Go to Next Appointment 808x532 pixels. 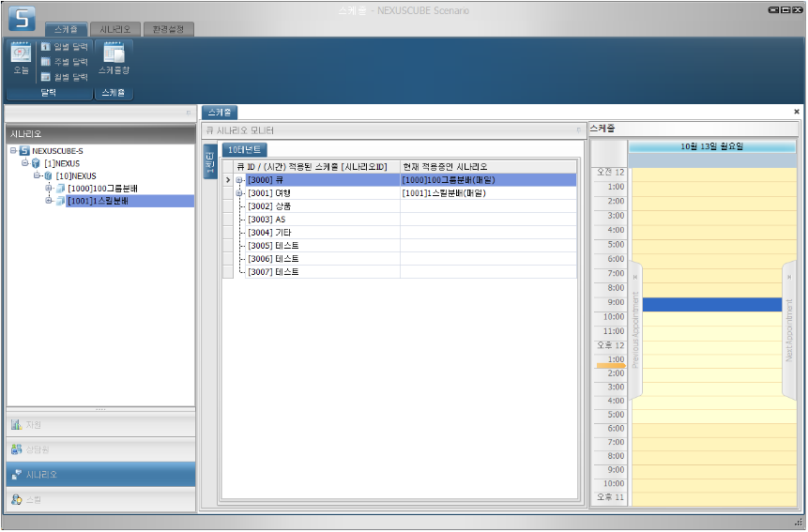click(789, 329)
